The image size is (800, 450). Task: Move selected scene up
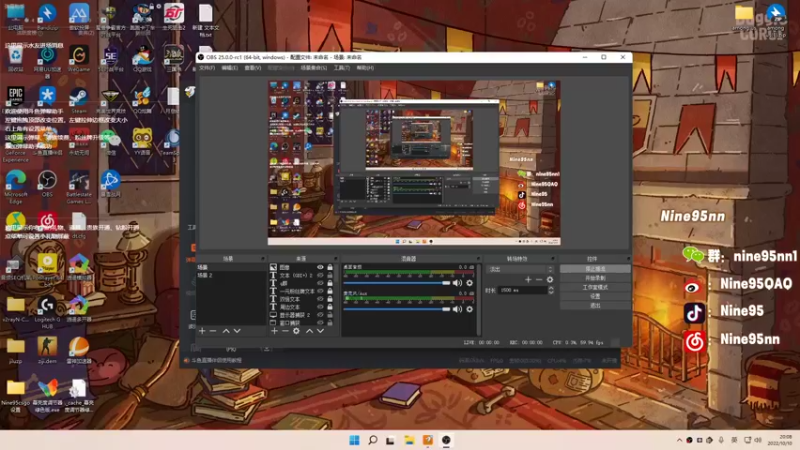(226, 331)
